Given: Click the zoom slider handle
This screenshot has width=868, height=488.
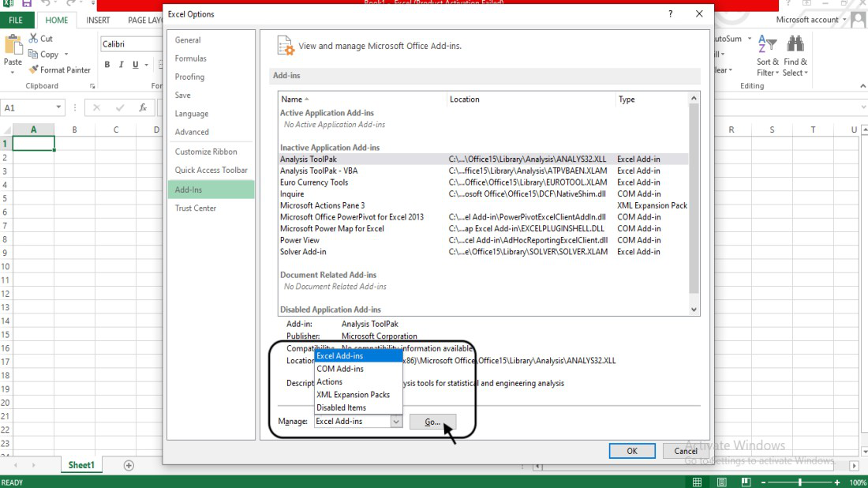Looking at the screenshot, I should tap(800, 482).
